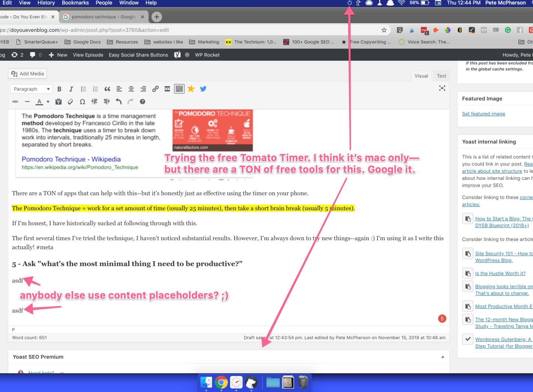This screenshot has width=533, height=392.
Task: Switch to the pomodoro technique Google tab
Action: point(104,17)
